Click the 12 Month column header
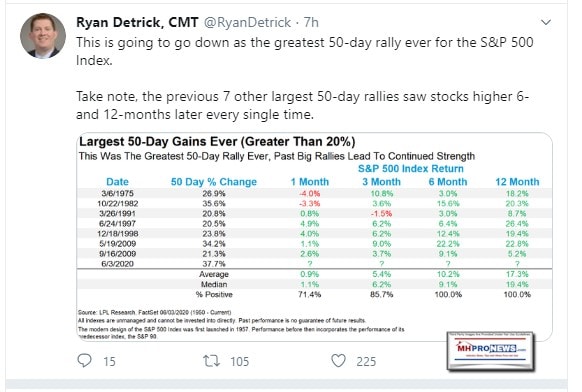The height and width of the screenshot is (392, 582). coord(517,182)
